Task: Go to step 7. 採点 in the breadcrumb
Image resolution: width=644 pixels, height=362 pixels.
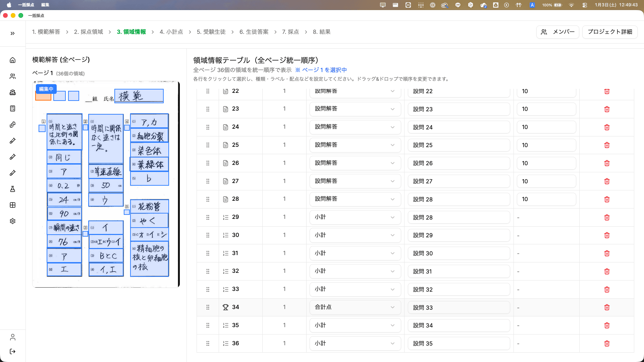Action: click(x=291, y=32)
